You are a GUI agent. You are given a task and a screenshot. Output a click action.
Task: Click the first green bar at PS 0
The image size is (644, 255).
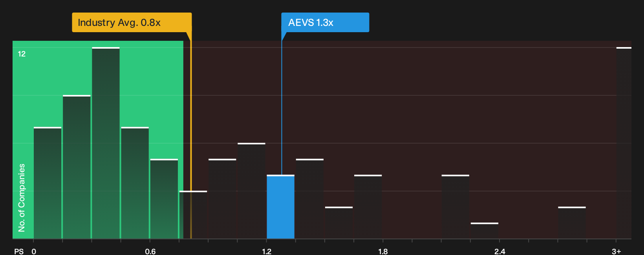[48, 183]
